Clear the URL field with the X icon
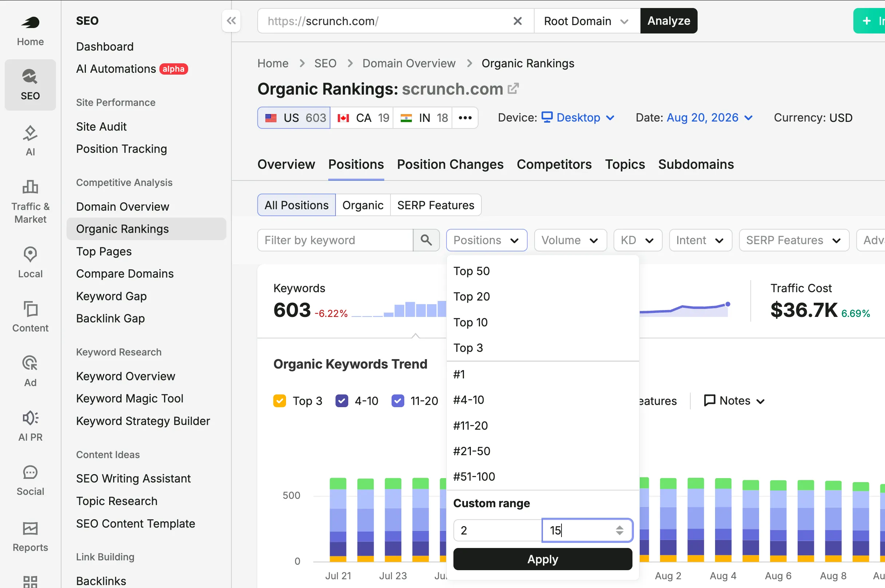 tap(517, 21)
